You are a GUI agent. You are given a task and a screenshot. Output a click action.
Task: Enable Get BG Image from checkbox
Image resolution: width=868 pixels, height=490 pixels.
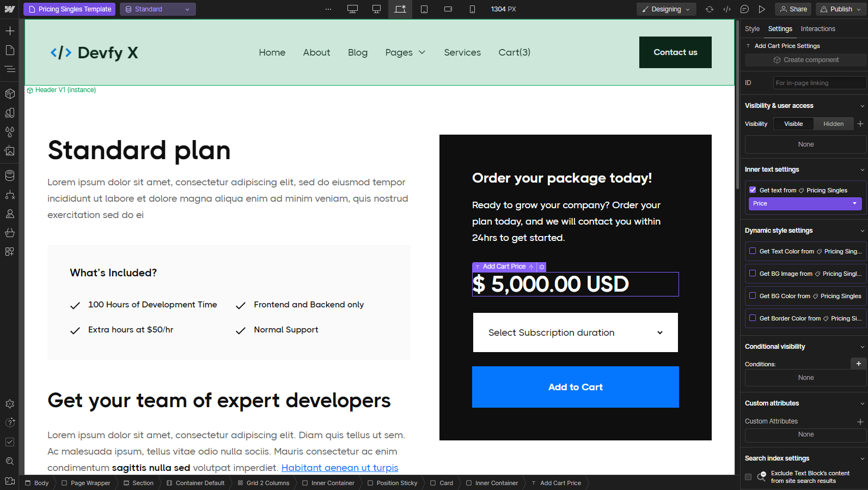753,273
